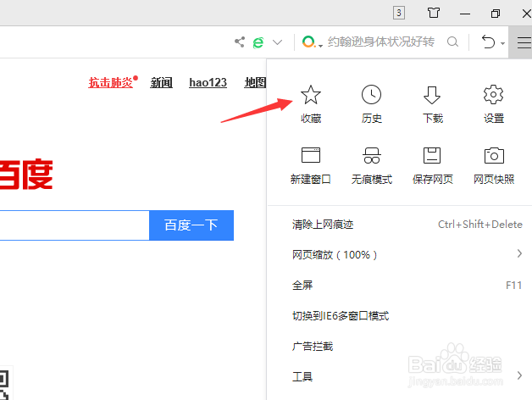Expand the 网页缩放 (100%) submenu
Viewport: 532px width, 400px height.
(x=400, y=255)
